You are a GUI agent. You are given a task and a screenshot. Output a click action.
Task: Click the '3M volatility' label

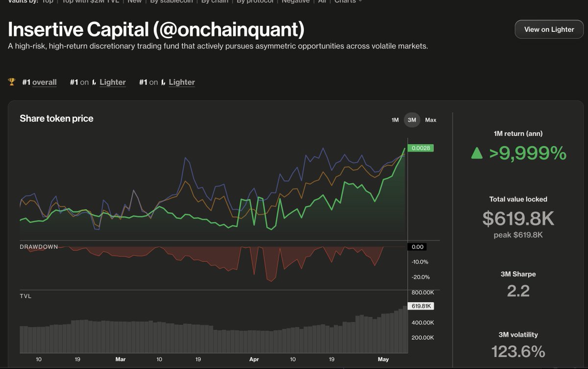(x=518, y=335)
